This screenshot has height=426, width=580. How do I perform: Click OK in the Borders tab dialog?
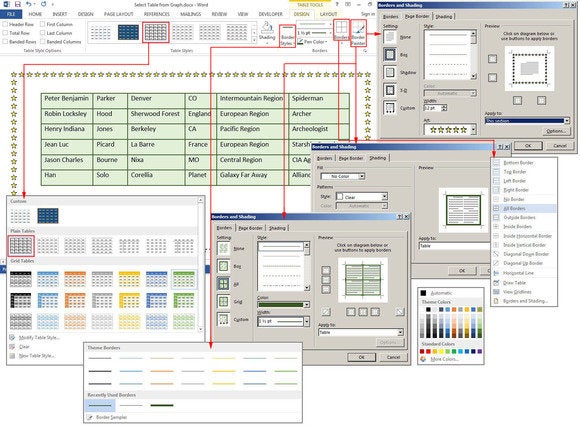point(361,357)
